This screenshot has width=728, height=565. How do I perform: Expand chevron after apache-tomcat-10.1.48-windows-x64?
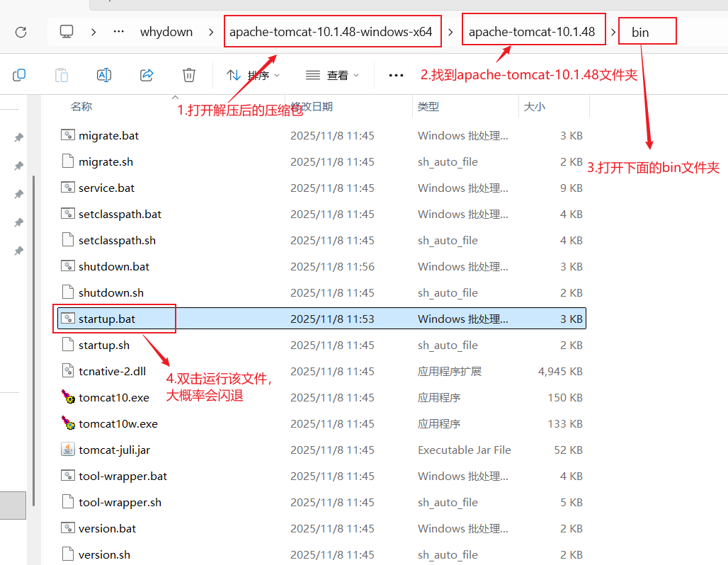(450, 32)
